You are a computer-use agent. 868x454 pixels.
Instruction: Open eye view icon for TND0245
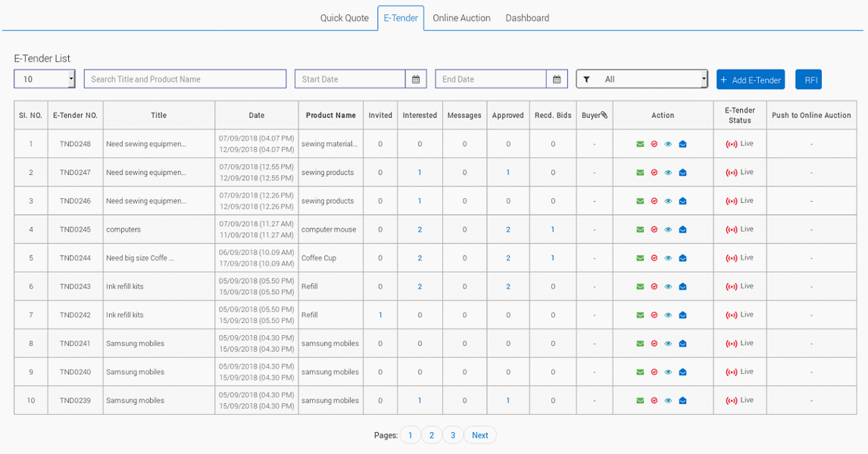pyautogui.click(x=668, y=229)
